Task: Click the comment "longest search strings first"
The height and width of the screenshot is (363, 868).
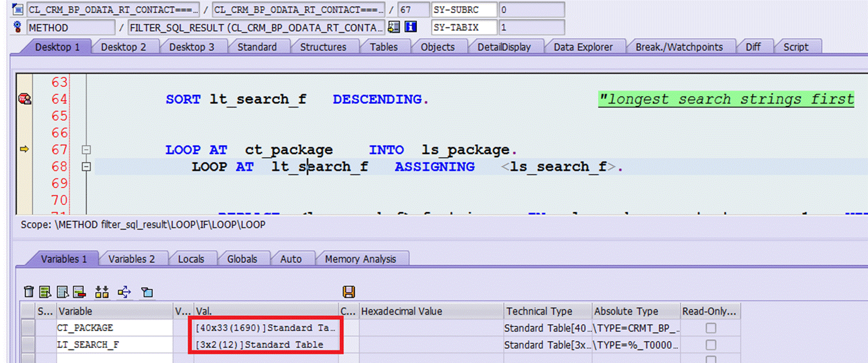Action: [726, 100]
